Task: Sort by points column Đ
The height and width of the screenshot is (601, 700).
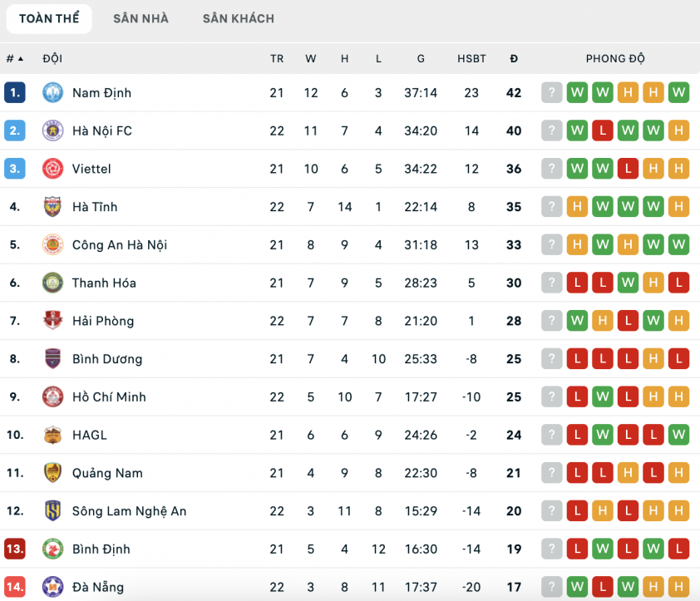Action: 514,58
